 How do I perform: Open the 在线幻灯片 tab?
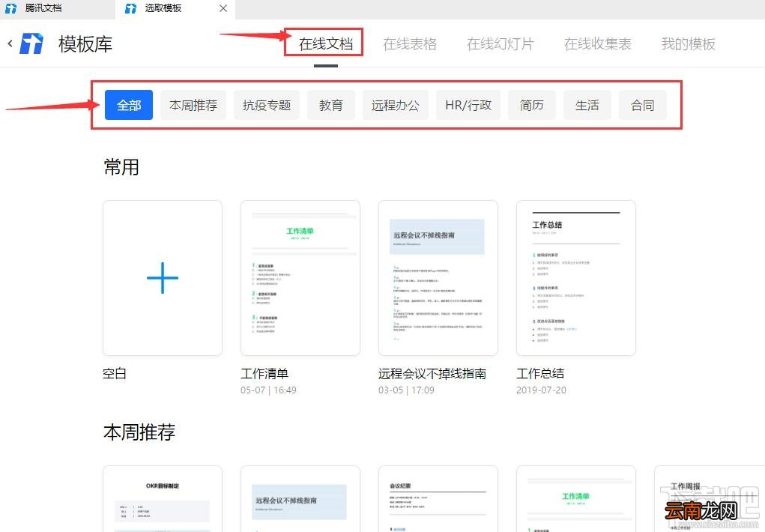click(500, 44)
